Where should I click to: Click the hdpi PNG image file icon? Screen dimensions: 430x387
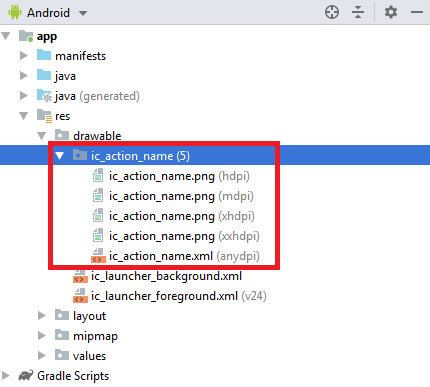pos(98,175)
